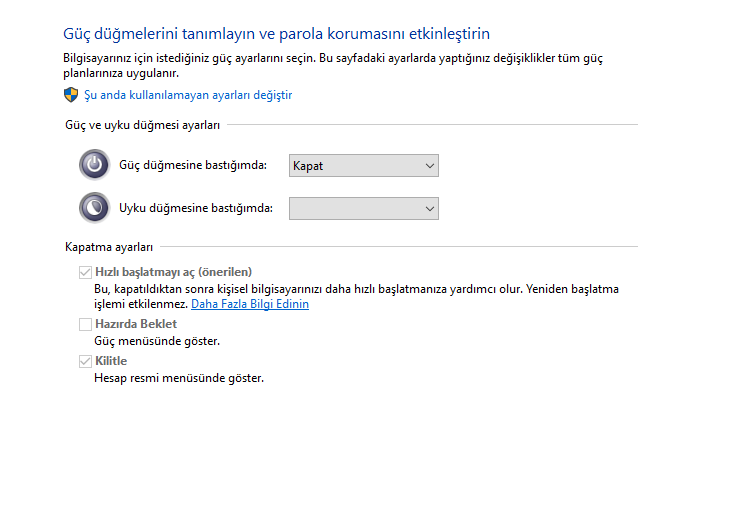This screenshot has width=743, height=524.
Task: Click the 'Güç düğmesine bastığımda:' label
Action: (193, 165)
